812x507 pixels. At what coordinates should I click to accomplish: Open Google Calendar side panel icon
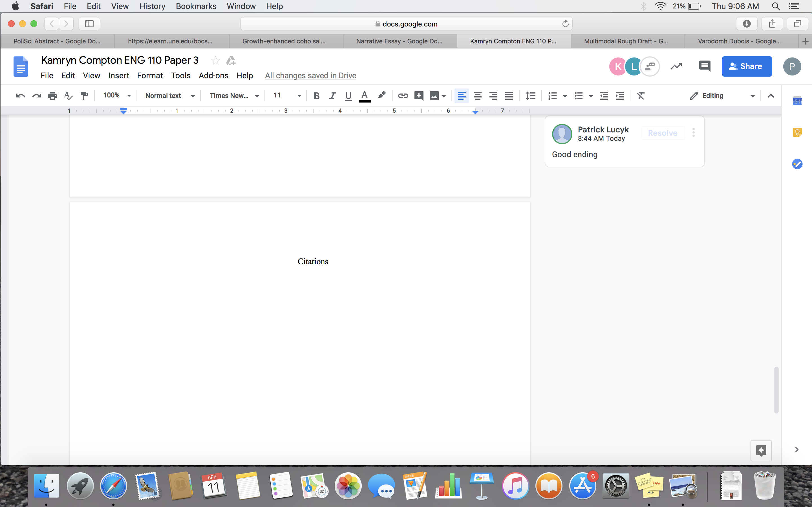click(797, 101)
